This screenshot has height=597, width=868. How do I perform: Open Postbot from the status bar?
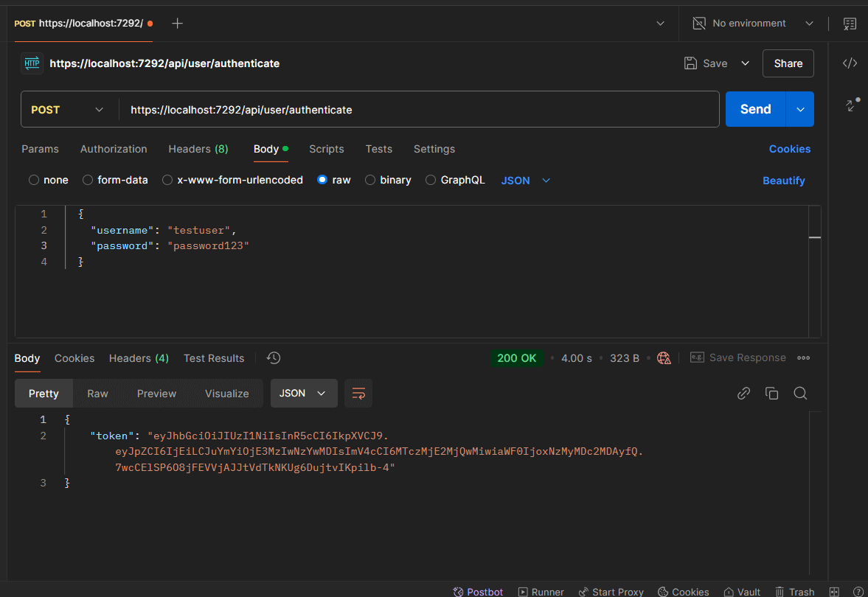click(x=478, y=592)
